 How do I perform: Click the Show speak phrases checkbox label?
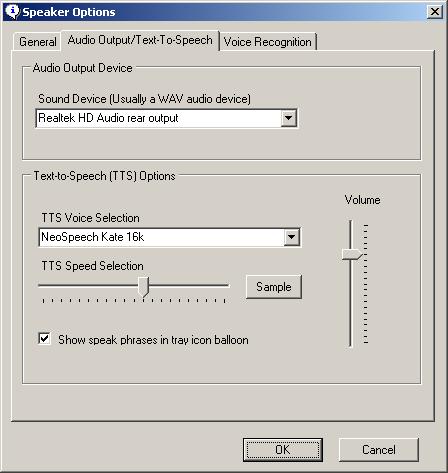pyautogui.click(x=153, y=340)
